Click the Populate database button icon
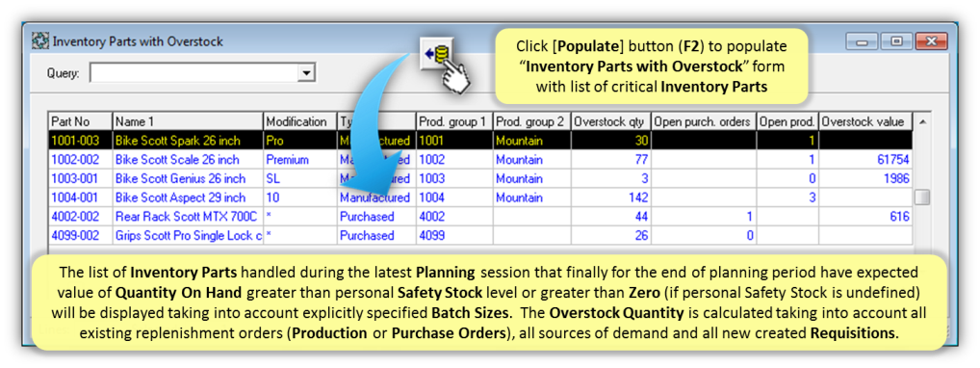 (x=437, y=55)
